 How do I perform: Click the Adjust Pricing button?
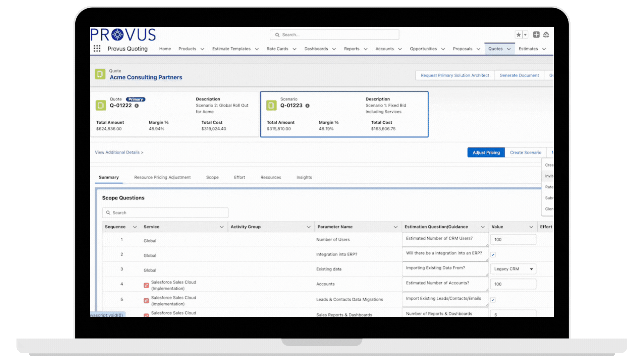tap(486, 153)
